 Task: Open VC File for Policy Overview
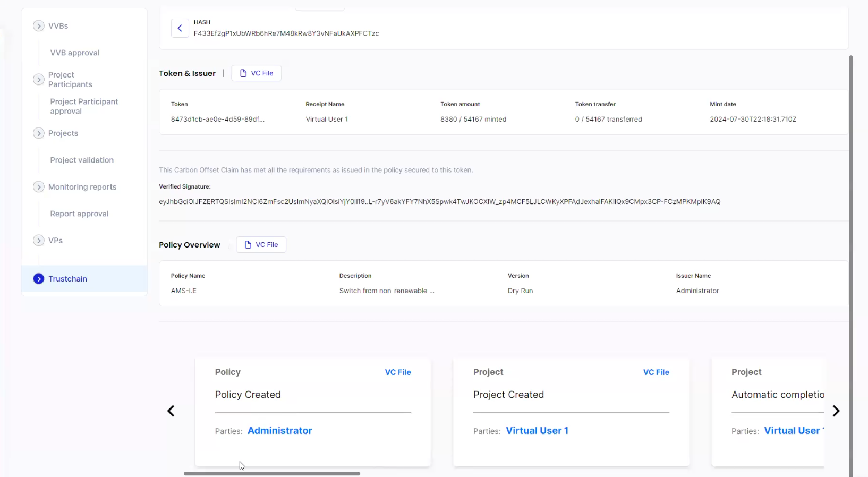click(261, 245)
